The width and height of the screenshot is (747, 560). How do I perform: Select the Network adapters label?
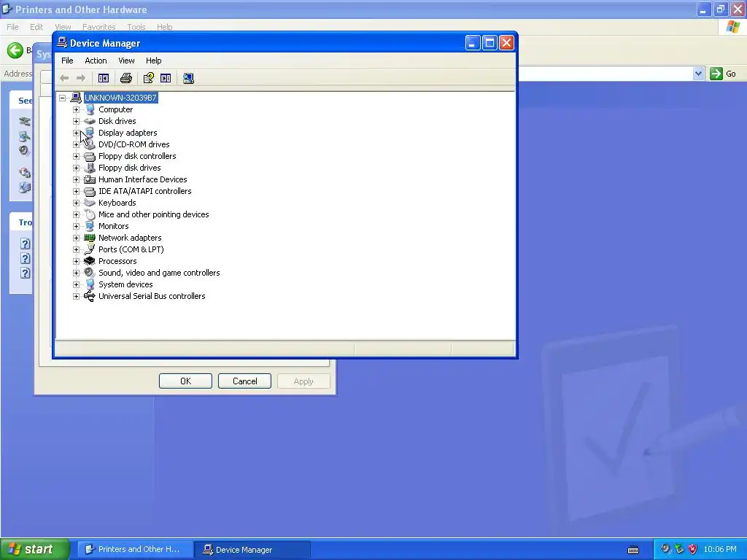click(x=130, y=238)
